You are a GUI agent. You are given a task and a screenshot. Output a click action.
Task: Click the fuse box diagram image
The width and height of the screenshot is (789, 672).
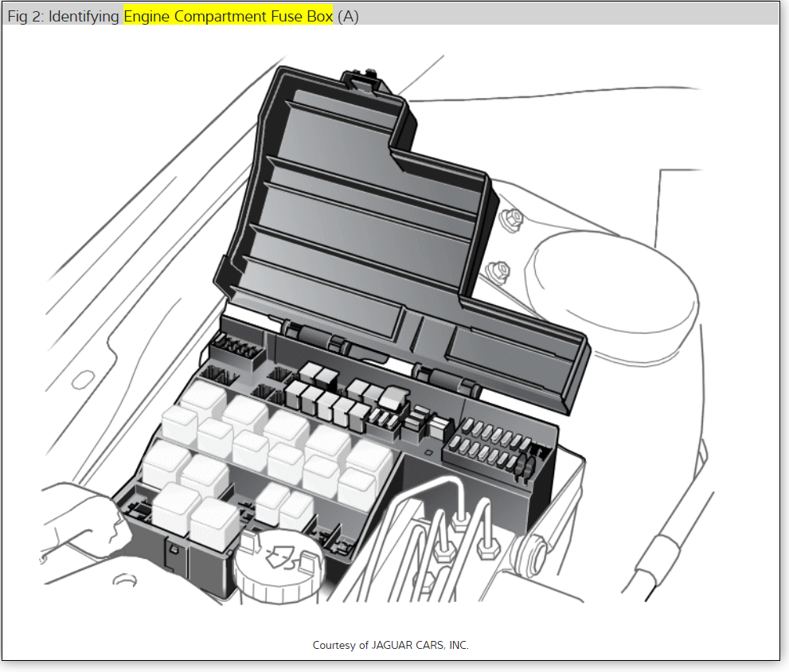click(377, 329)
